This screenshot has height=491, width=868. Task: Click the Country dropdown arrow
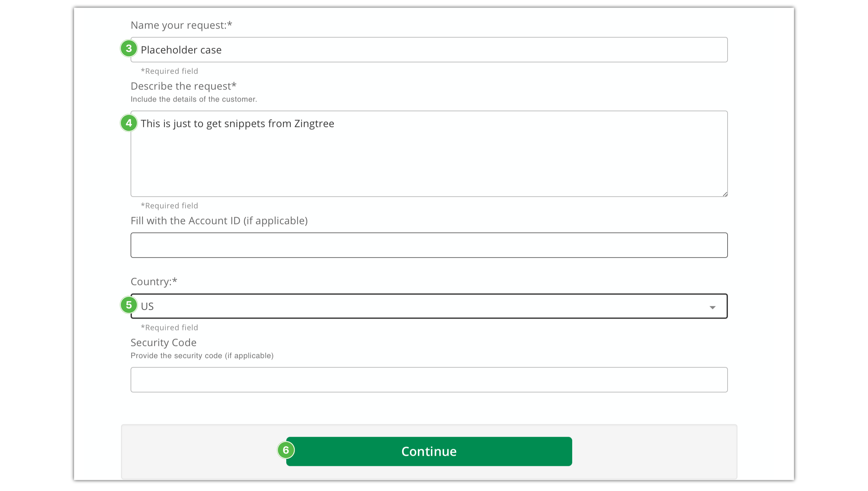712,307
